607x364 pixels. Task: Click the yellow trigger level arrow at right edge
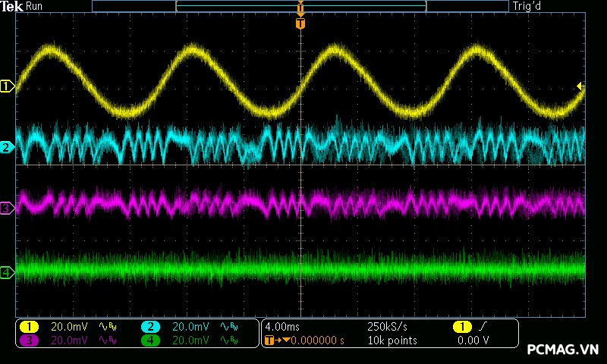point(580,86)
